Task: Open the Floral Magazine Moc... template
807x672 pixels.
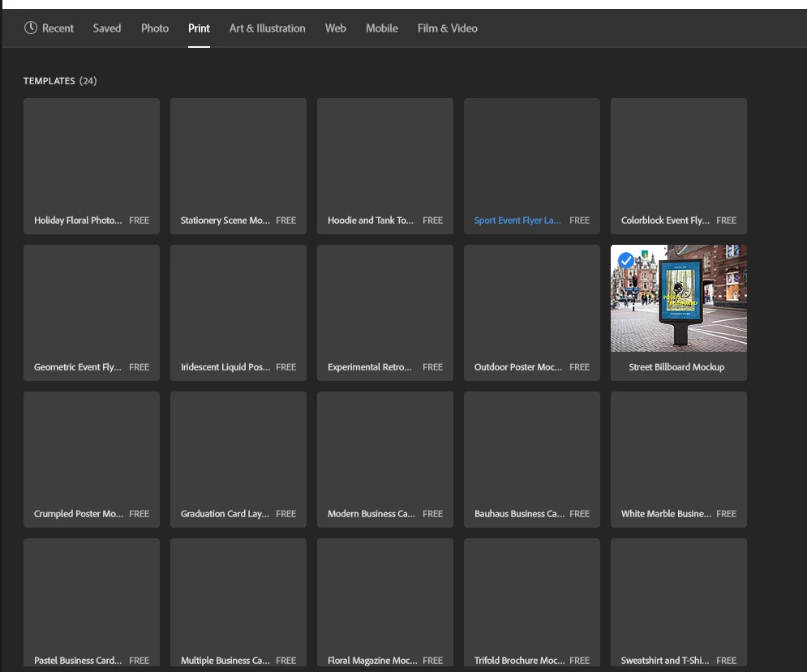Action: pyautogui.click(x=385, y=602)
